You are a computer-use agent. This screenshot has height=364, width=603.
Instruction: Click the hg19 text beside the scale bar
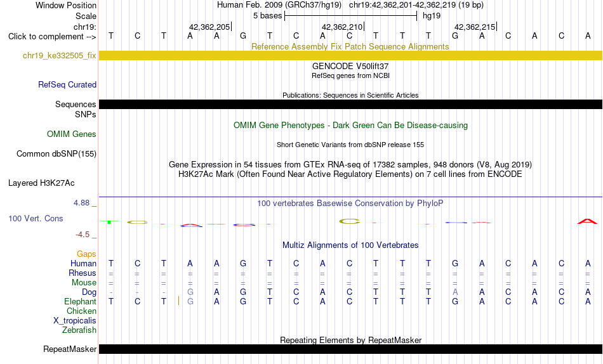pos(432,16)
